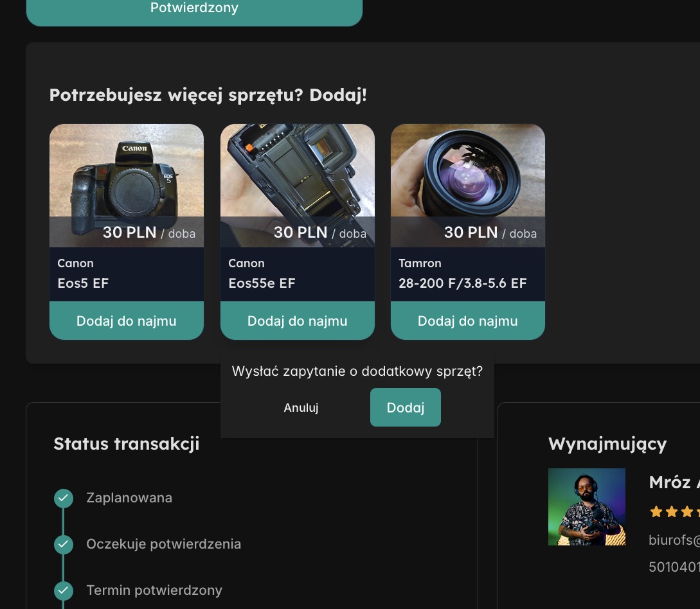Confirm with the Dodaj button
The width and height of the screenshot is (700, 609).
[405, 407]
